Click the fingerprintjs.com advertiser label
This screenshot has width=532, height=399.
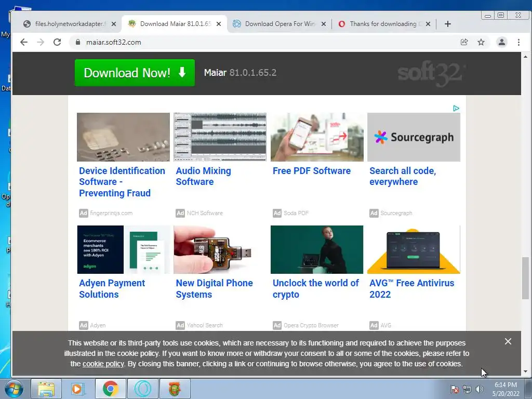tap(111, 213)
